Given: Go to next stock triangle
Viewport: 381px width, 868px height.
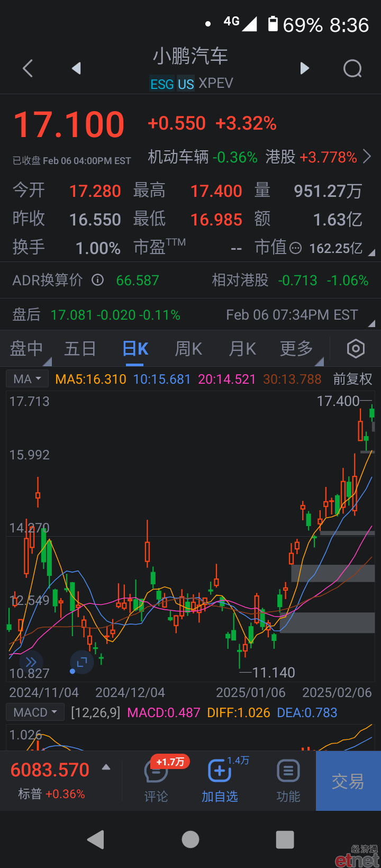Looking at the screenshot, I should tap(304, 68).
